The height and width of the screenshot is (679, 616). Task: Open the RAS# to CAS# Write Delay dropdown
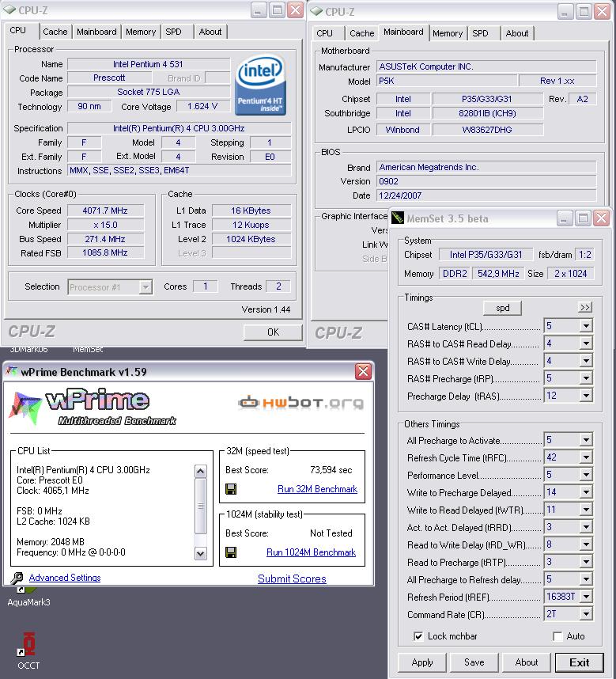(x=586, y=361)
